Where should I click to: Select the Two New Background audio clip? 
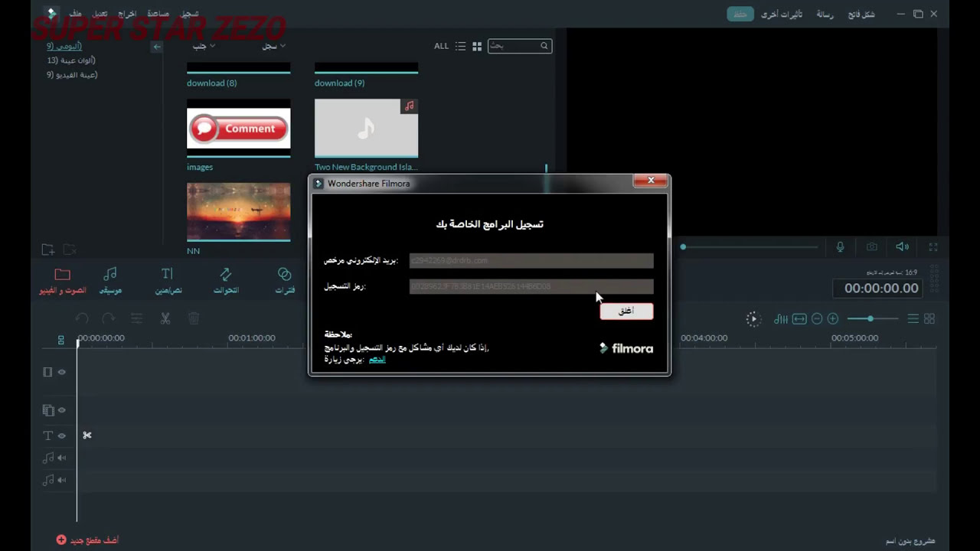(366, 128)
